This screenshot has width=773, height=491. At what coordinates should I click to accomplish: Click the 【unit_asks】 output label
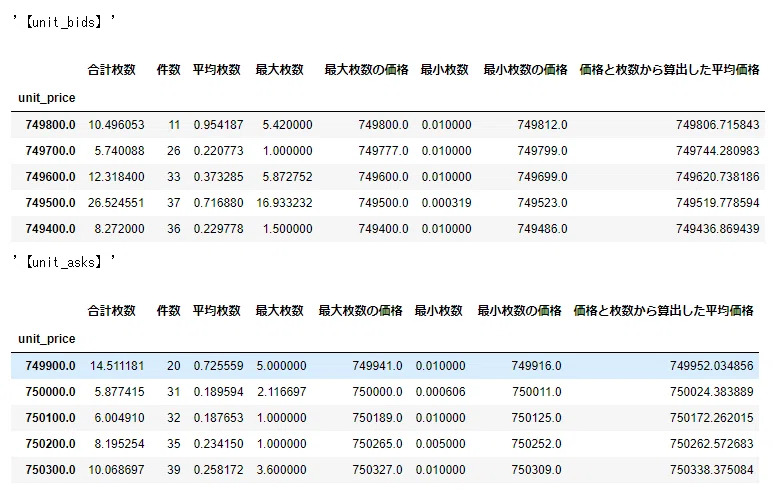point(64,262)
